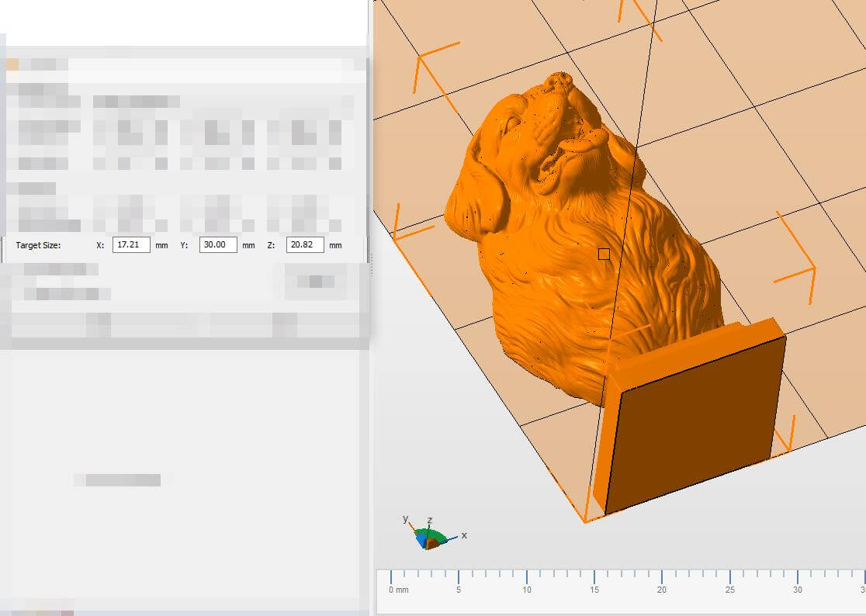Click on the dog model's nose
866x616 pixels.
click(561, 80)
